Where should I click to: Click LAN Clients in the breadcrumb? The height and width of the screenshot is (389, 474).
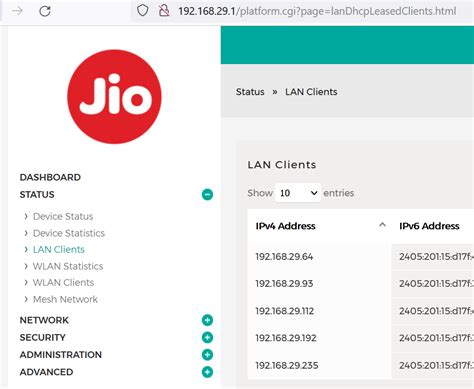tap(311, 92)
